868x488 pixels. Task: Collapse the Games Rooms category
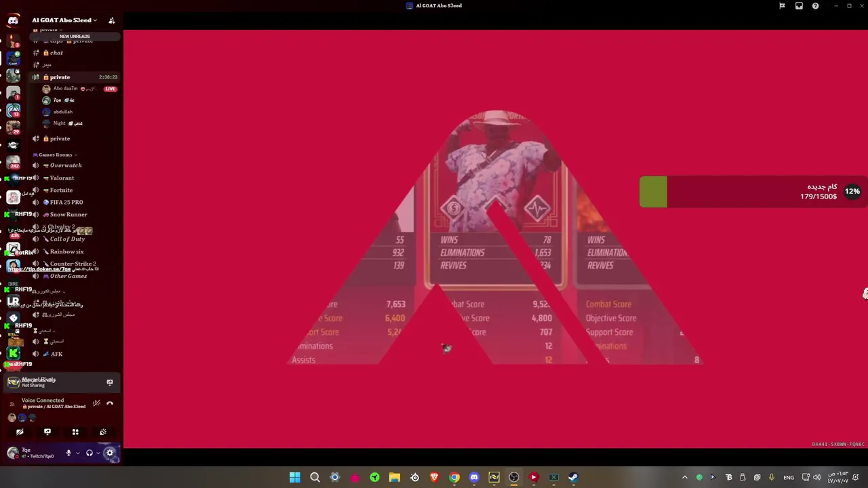(54, 155)
